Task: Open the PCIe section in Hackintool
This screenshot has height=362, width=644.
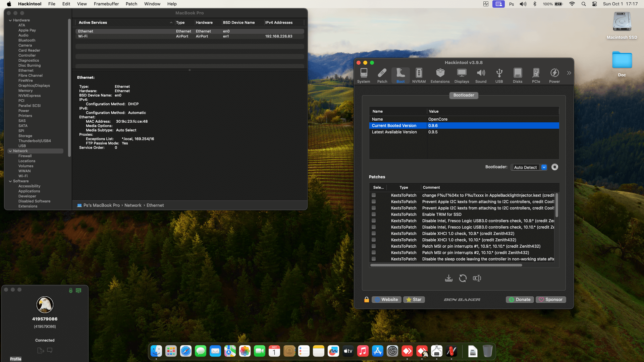Action: pyautogui.click(x=536, y=76)
